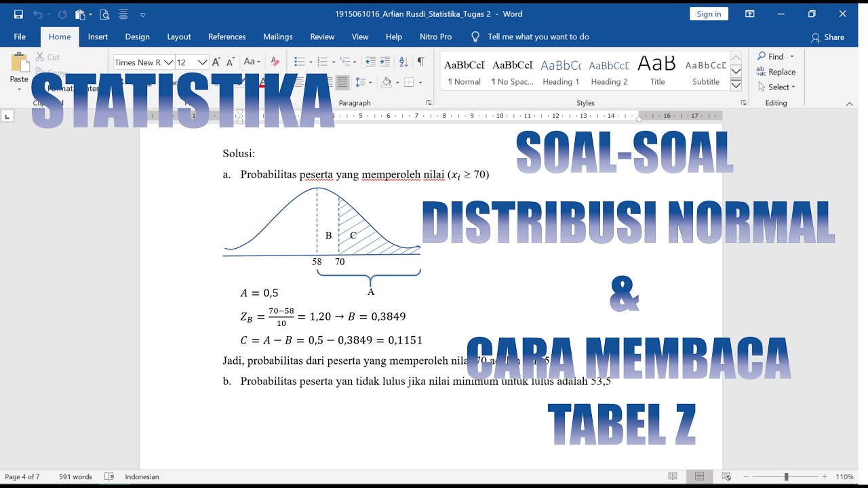The height and width of the screenshot is (488, 868).
Task: Decrease paragraph indent
Action: click(x=370, y=62)
